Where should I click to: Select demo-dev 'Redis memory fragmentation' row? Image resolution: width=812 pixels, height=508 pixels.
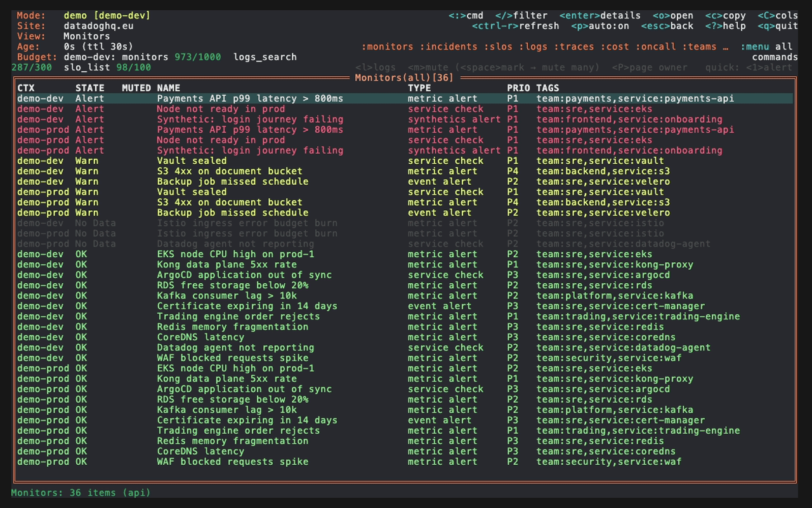pyautogui.click(x=405, y=327)
